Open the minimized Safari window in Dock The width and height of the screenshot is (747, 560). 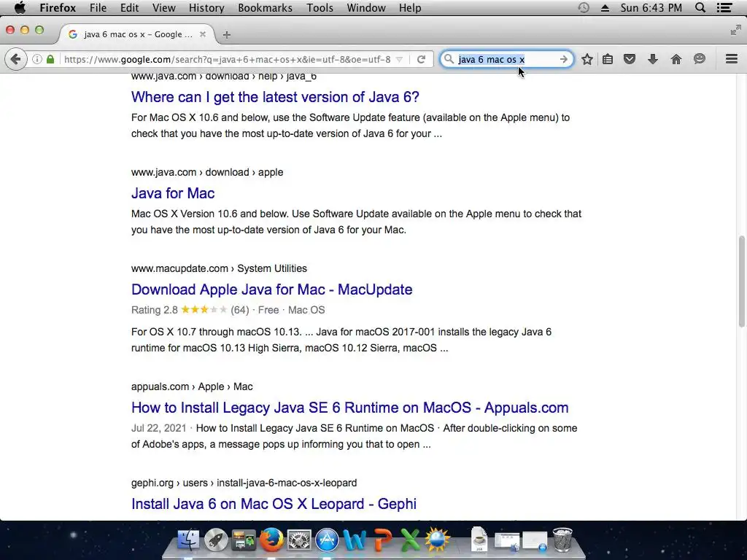535,542
